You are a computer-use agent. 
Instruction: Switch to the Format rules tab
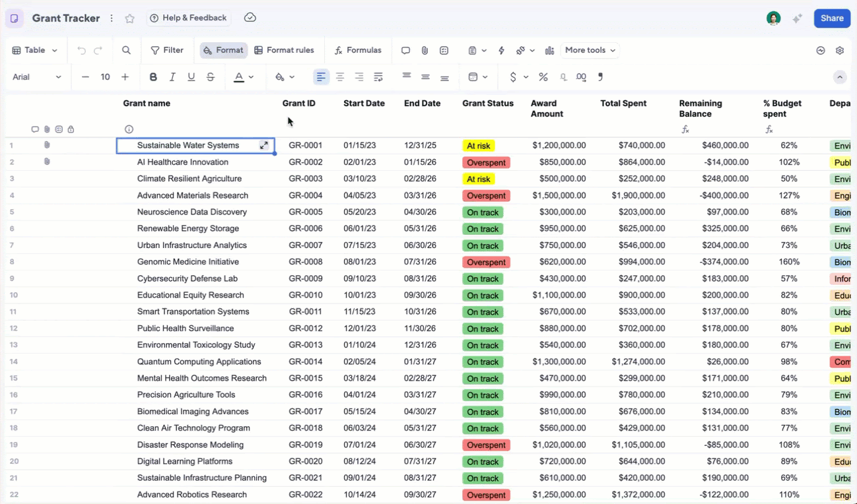point(285,50)
